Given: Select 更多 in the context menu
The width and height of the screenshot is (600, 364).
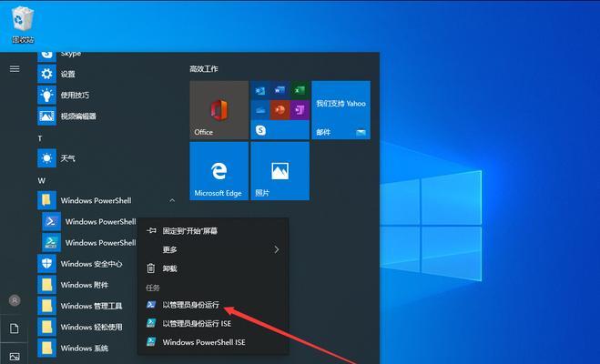Looking at the screenshot, I should (213, 249).
